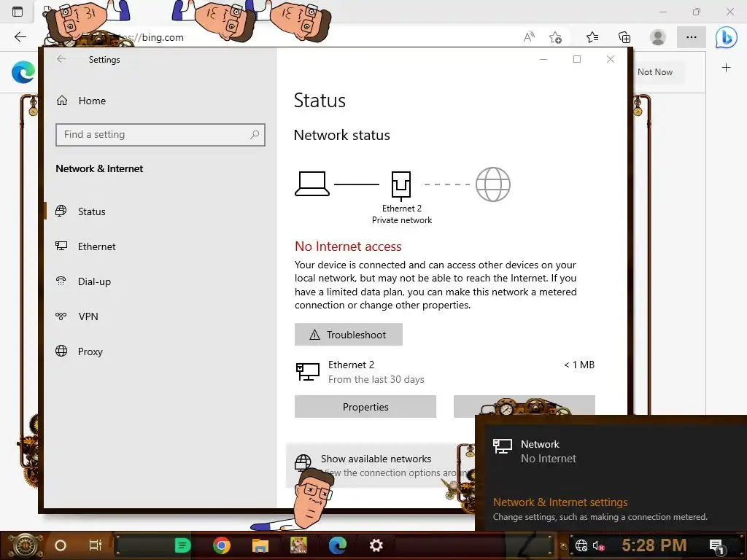Click Show available networks

[376, 459]
